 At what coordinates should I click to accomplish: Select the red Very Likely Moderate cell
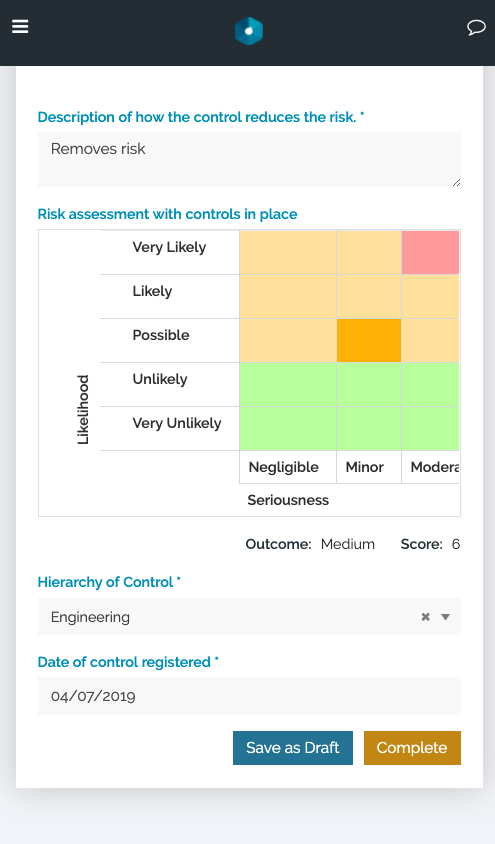(430, 252)
